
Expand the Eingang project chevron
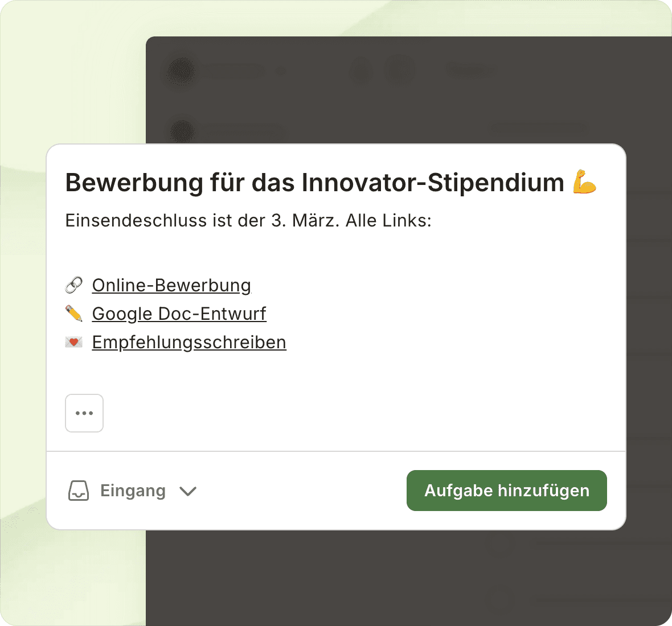[188, 491]
